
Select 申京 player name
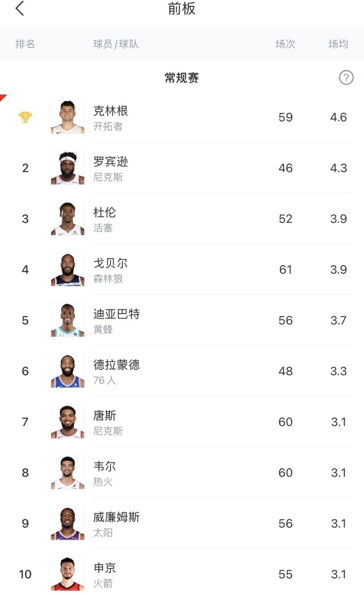pyautogui.click(x=105, y=568)
